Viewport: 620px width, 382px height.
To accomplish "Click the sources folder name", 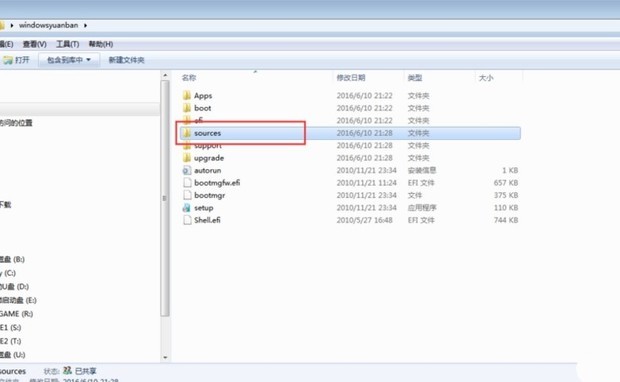I will (x=208, y=133).
